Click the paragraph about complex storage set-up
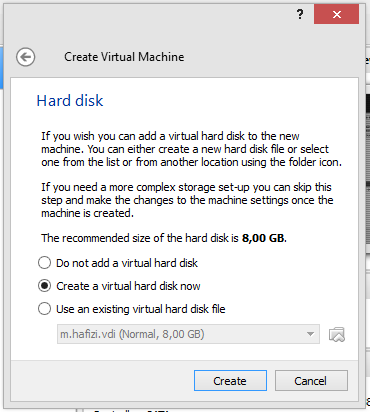The image size is (370, 412). [x=187, y=200]
